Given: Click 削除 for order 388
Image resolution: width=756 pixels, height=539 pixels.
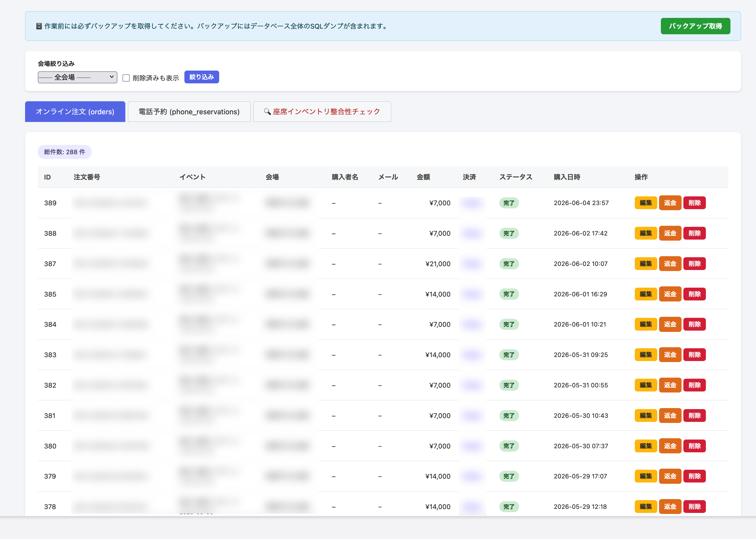Looking at the screenshot, I should (x=695, y=233).
